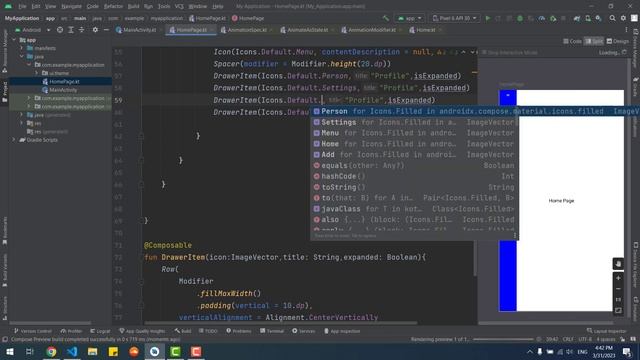640x360 pixels.
Task: Open the Layout Inspector tool window
Action: 606,331
